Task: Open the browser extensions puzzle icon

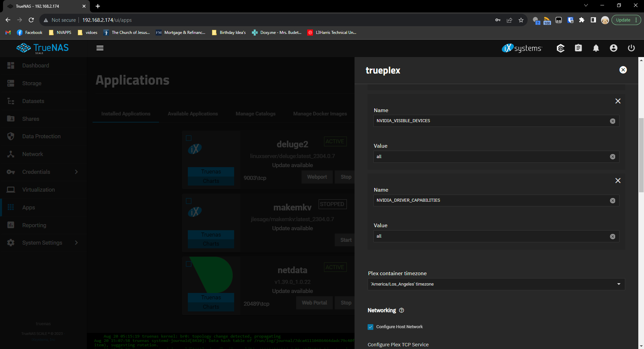Action: tap(582, 20)
